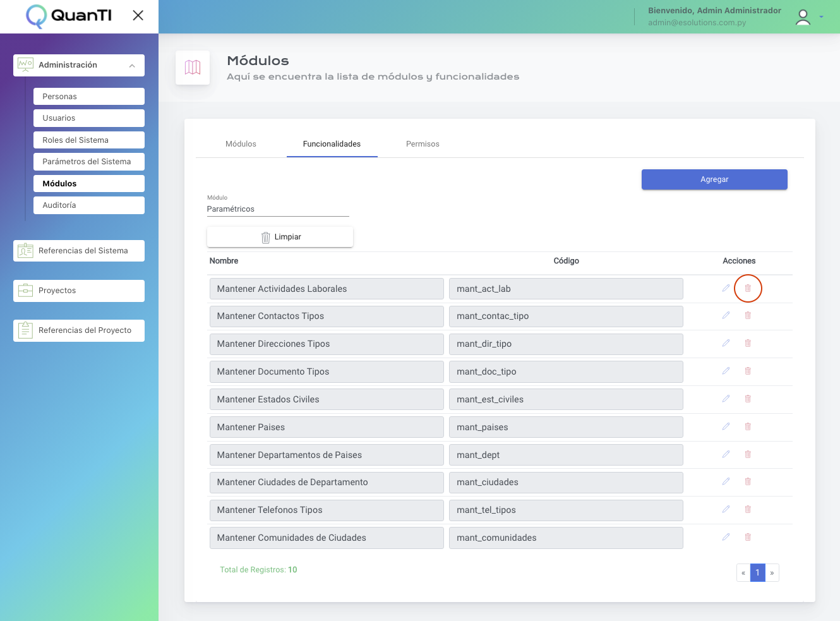Expand the Proyectos menu
The image size is (840, 621).
click(79, 291)
